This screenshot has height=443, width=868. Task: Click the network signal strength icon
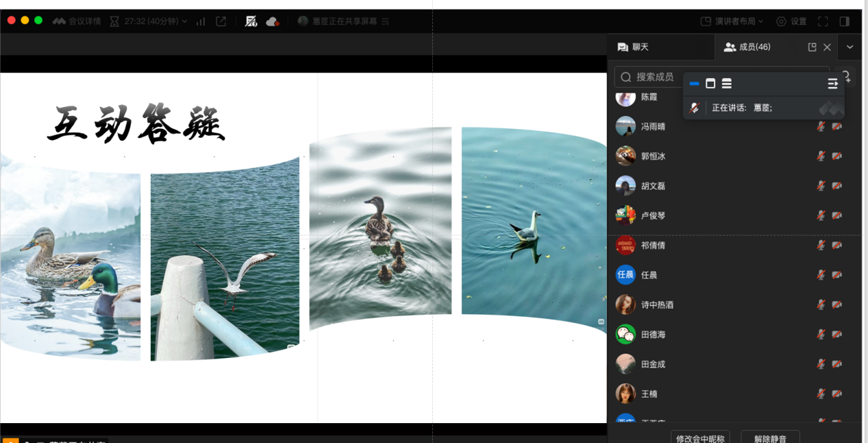[x=201, y=21]
